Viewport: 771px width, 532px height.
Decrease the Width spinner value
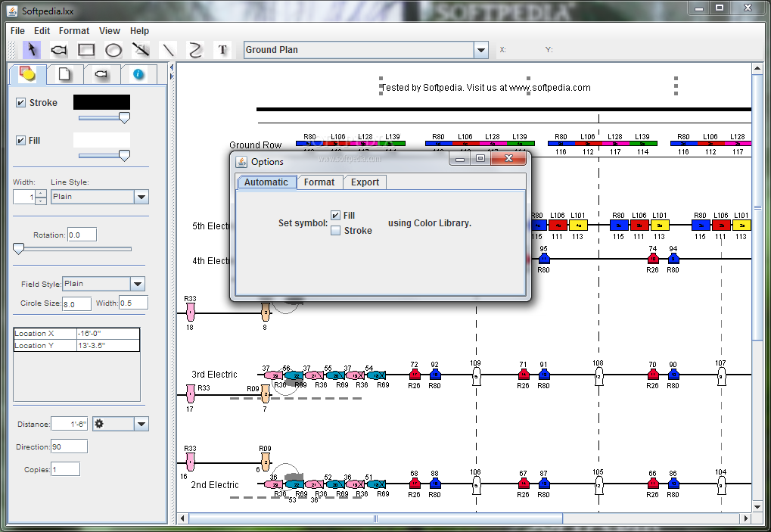pos(42,201)
